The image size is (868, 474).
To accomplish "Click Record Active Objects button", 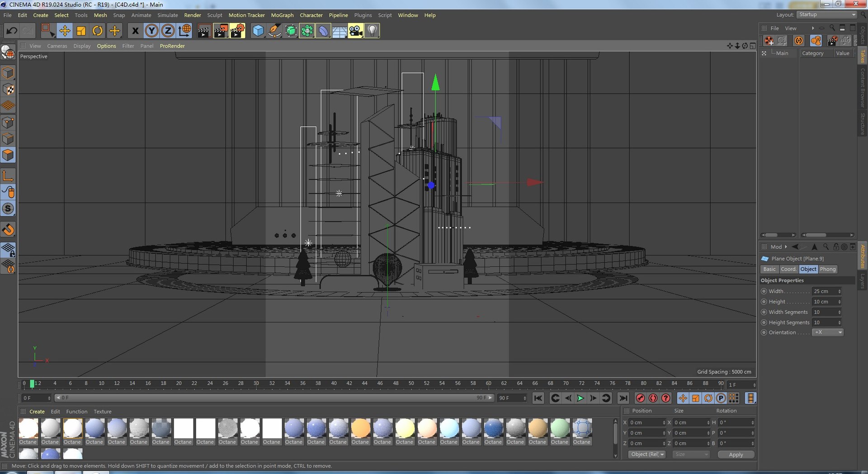I will pyautogui.click(x=640, y=398).
